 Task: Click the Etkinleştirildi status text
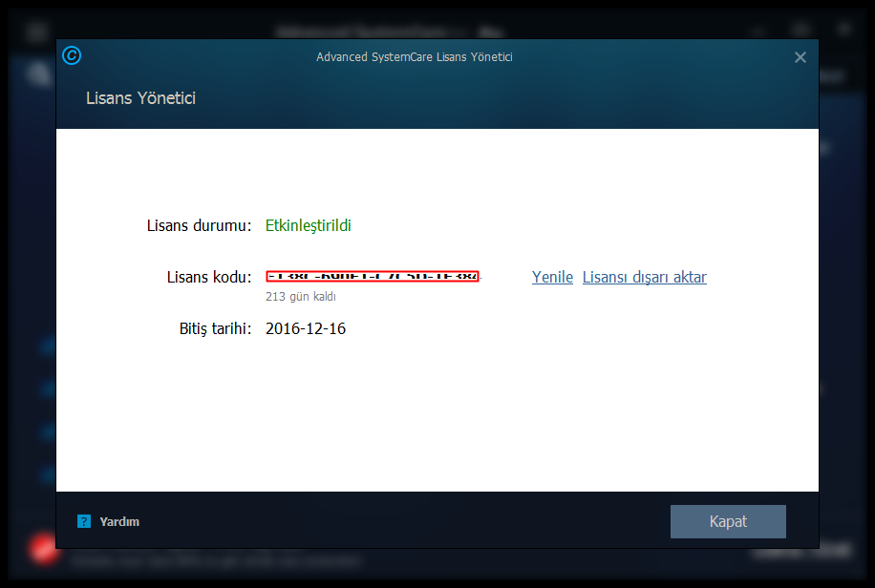coord(308,225)
